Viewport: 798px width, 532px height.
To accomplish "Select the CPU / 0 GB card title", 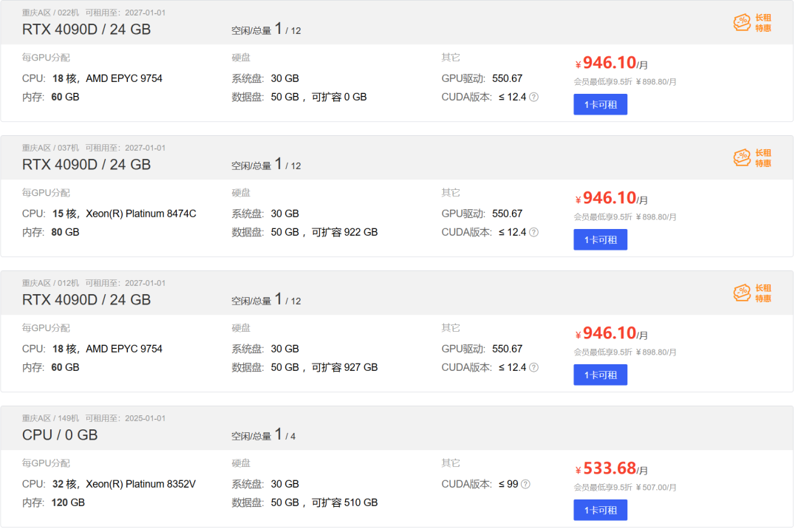I will [x=60, y=434].
